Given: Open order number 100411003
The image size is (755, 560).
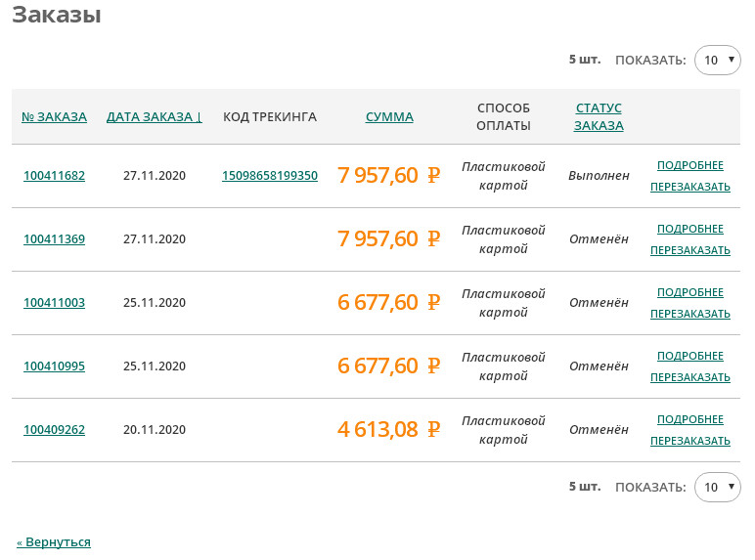Looking at the screenshot, I should (x=54, y=303).
